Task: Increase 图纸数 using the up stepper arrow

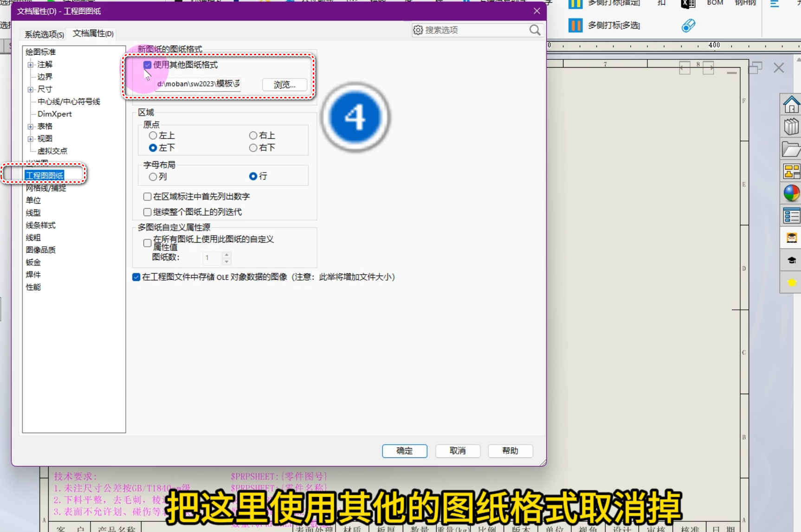Action: point(226,255)
